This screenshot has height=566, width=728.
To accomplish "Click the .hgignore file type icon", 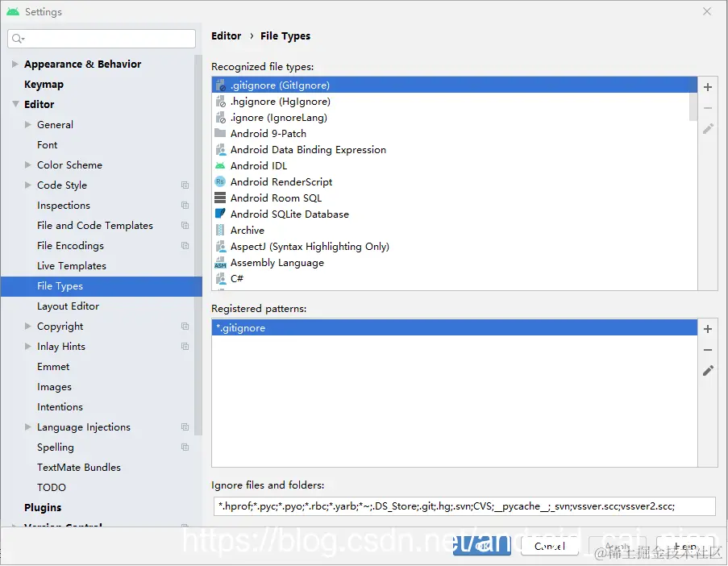I will [221, 102].
